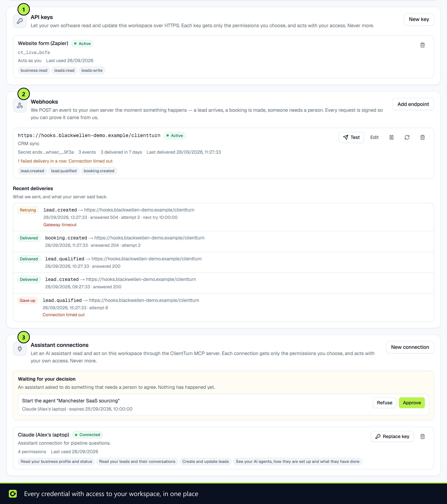Pause the clientturn webhook endpoint
The width and height of the screenshot is (447, 504).
[x=391, y=137]
